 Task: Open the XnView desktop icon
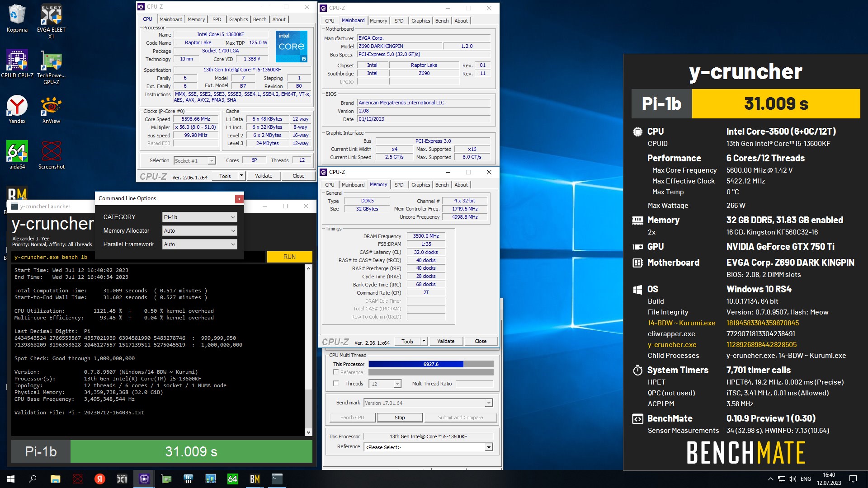(51, 109)
